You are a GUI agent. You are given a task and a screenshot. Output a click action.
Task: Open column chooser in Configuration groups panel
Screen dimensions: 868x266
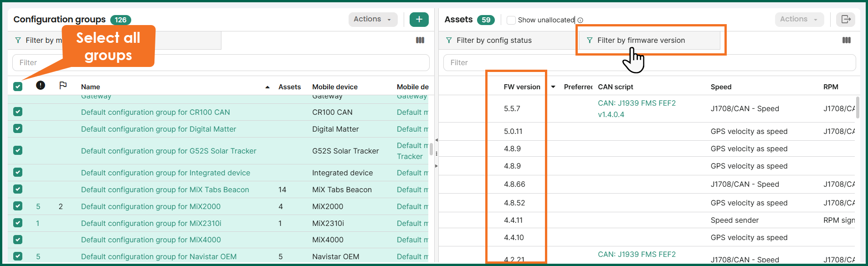420,40
